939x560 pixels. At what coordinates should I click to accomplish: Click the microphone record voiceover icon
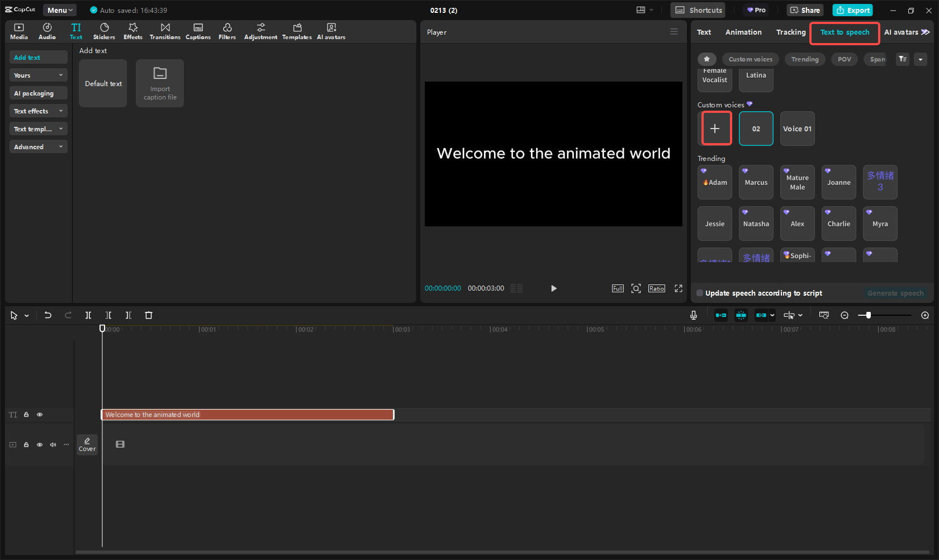(693, 315)
